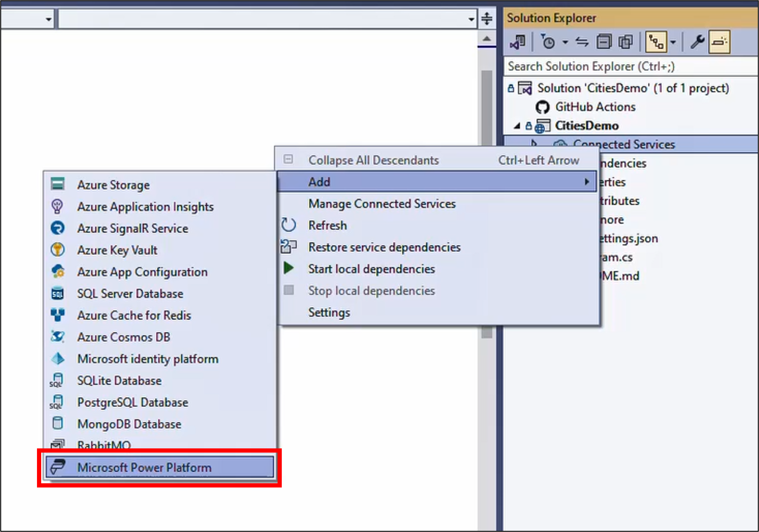
Task: Click the Pending Changes Filter clock icon
Action: click(x=548, y=42)
